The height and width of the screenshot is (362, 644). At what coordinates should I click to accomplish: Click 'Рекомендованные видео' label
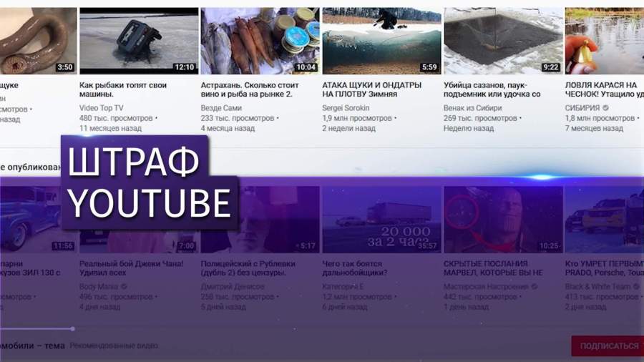point(114,346)
